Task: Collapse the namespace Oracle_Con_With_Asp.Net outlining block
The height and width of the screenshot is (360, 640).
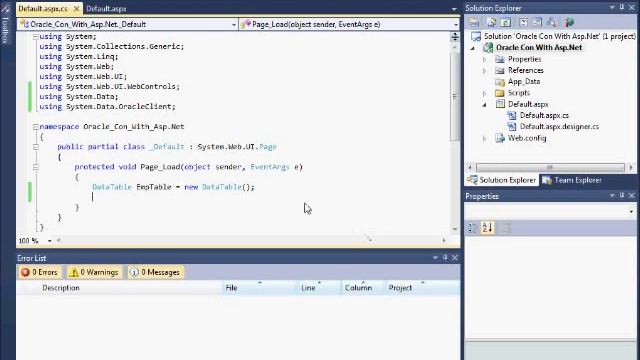Action: click(36, 127)
